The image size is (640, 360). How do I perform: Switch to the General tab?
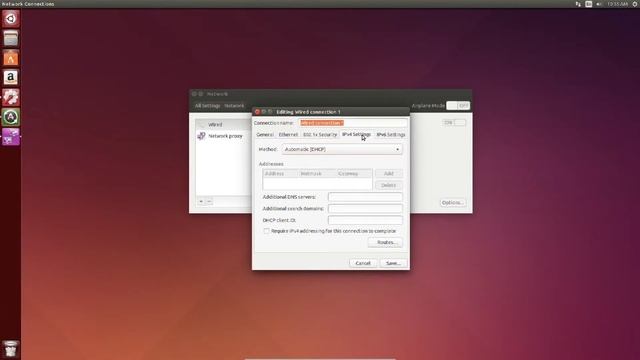265,135
